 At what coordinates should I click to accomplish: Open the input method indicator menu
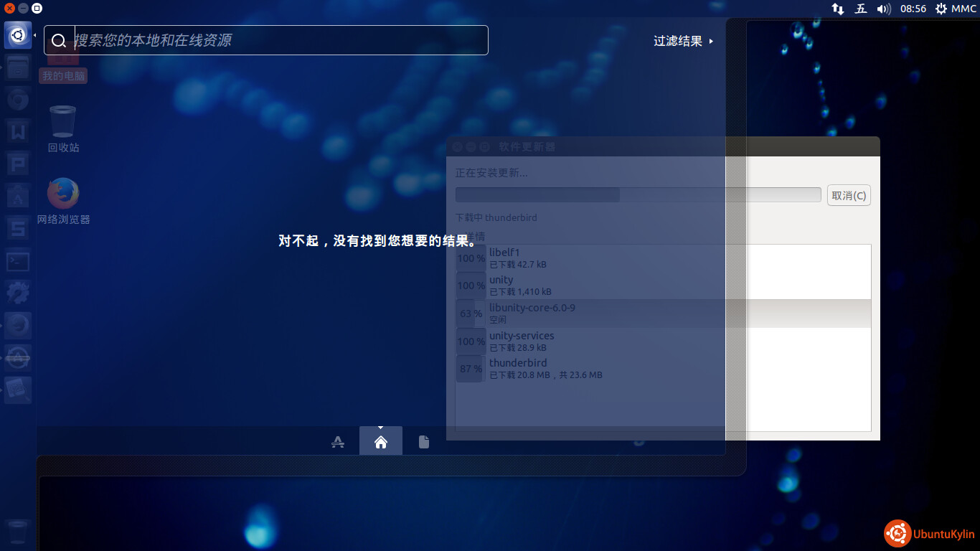pos(861,9)
